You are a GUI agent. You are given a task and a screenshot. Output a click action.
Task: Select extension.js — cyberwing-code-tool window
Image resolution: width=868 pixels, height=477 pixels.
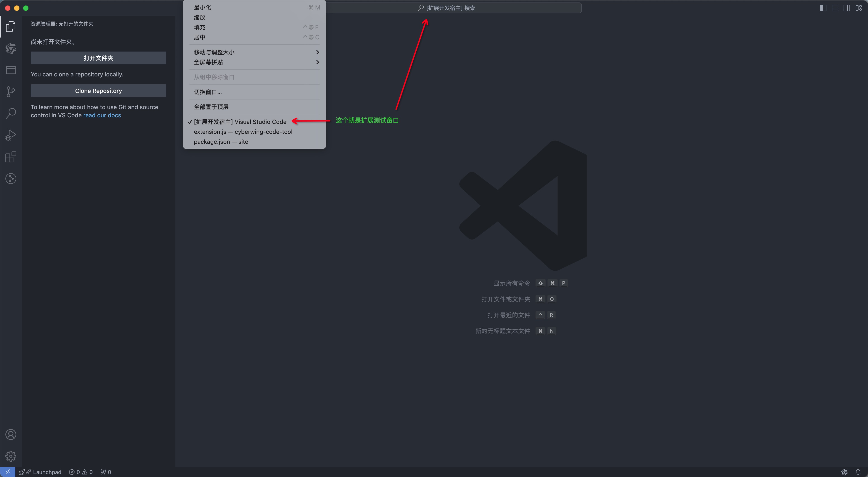243,132
